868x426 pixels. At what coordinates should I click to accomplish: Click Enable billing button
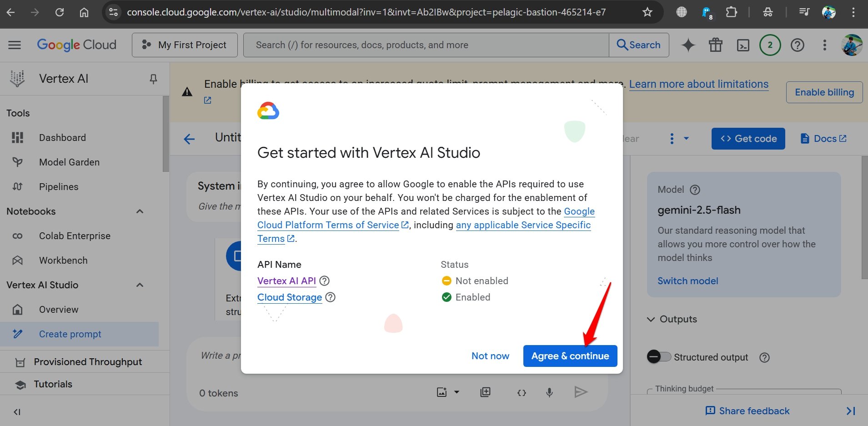(824, 92)
